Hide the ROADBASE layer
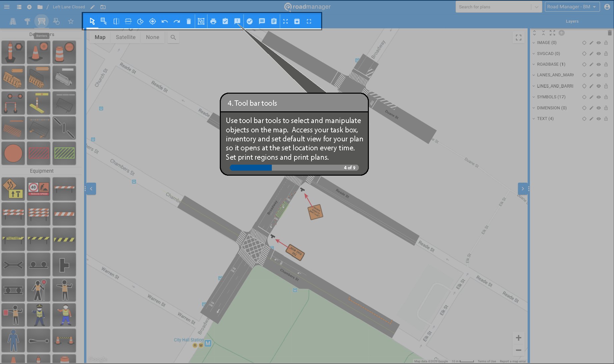Image resolution: width=614 pixels, height=364 pixels. 599,64
